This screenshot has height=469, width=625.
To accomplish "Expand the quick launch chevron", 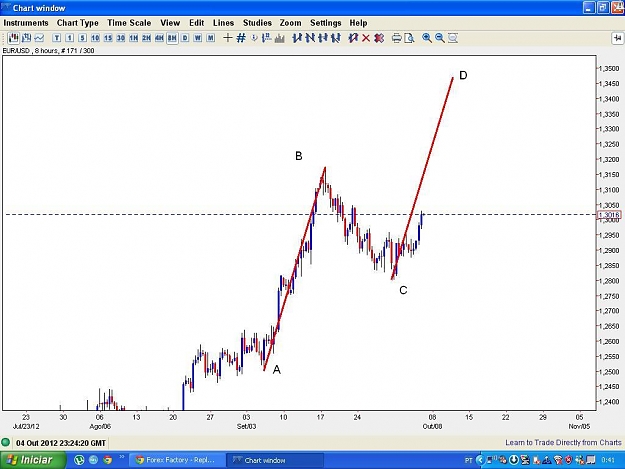I will click(122, 457).
